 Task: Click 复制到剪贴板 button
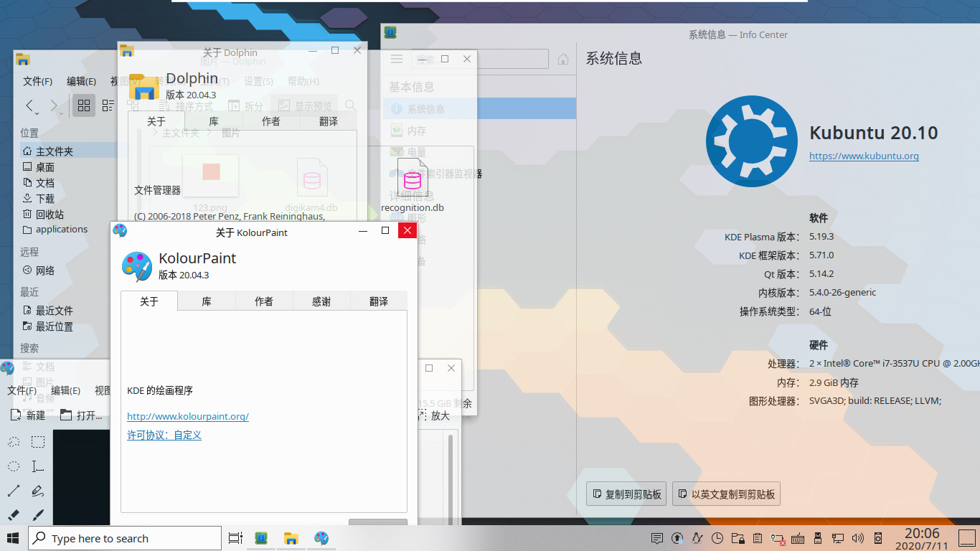[626, 494]
